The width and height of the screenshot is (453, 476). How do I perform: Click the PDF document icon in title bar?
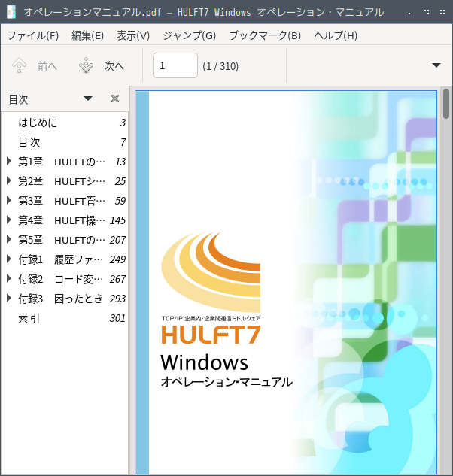pyautogui.click(x=11, y=12)
